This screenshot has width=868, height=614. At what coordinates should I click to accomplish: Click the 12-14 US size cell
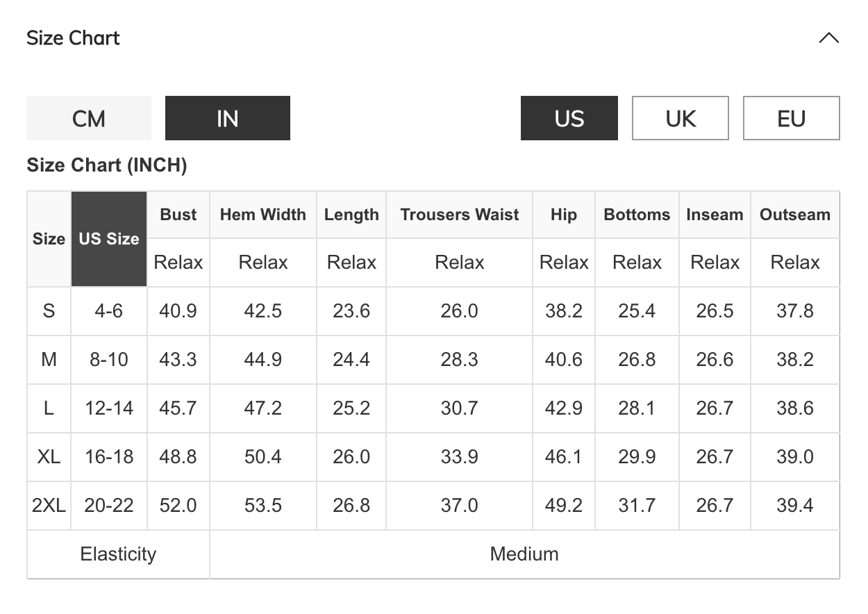109,408
